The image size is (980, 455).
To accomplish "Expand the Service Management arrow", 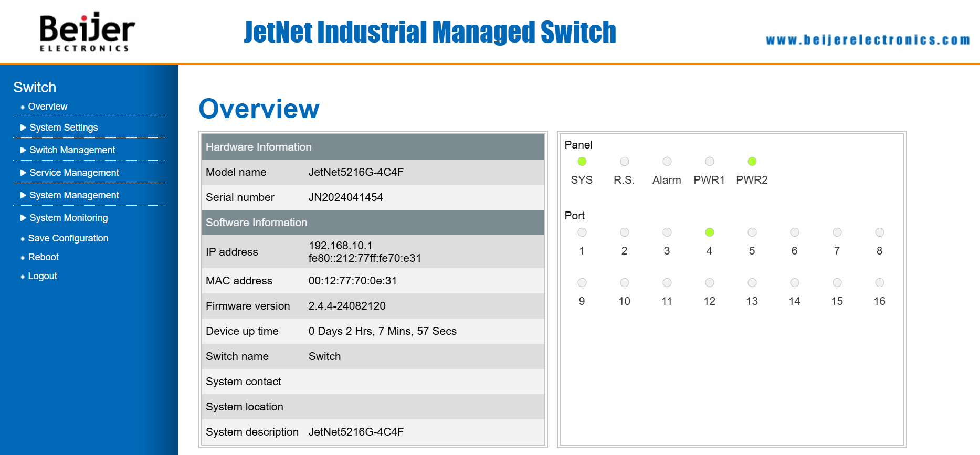I will (x=23, y=173).
